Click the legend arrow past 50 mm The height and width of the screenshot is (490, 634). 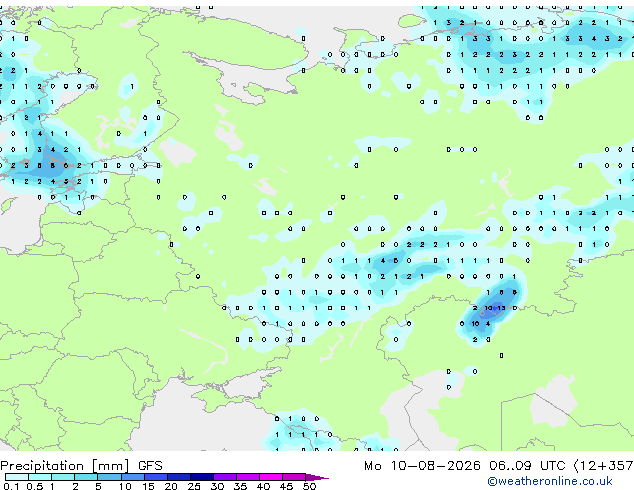(317, 477)
